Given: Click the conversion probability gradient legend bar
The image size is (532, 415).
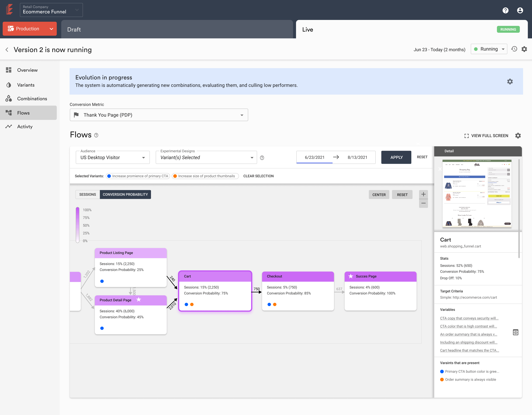Looking at the screenshot, I should pos(77,225).
